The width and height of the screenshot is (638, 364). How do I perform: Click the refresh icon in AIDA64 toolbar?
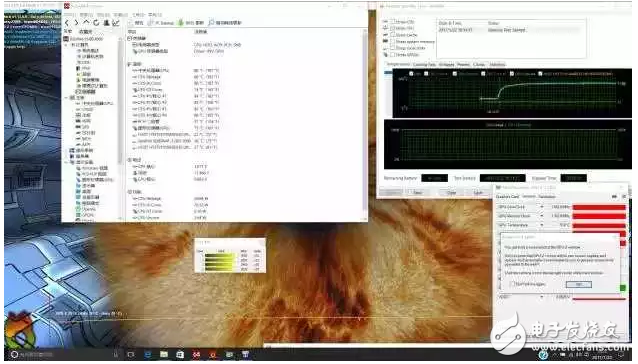pos(96,23)
